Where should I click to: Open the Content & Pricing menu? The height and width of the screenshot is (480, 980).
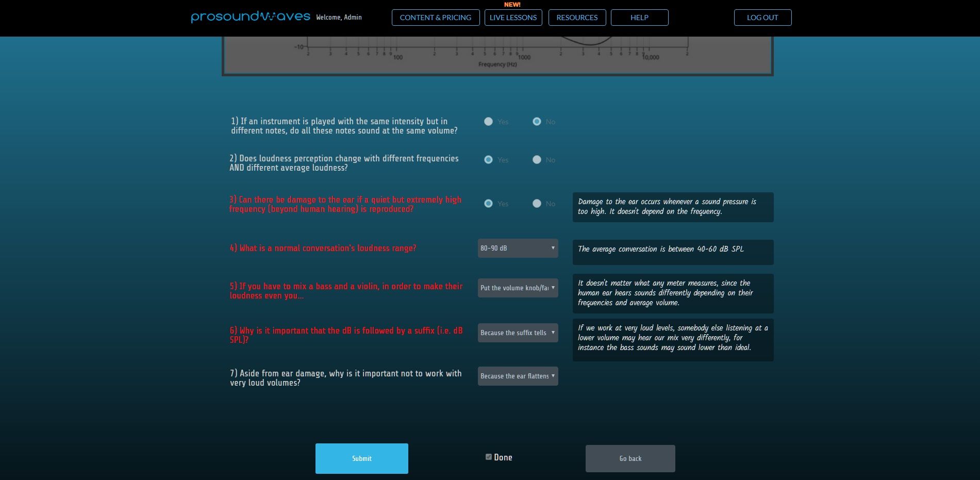[x=436, y=18]
